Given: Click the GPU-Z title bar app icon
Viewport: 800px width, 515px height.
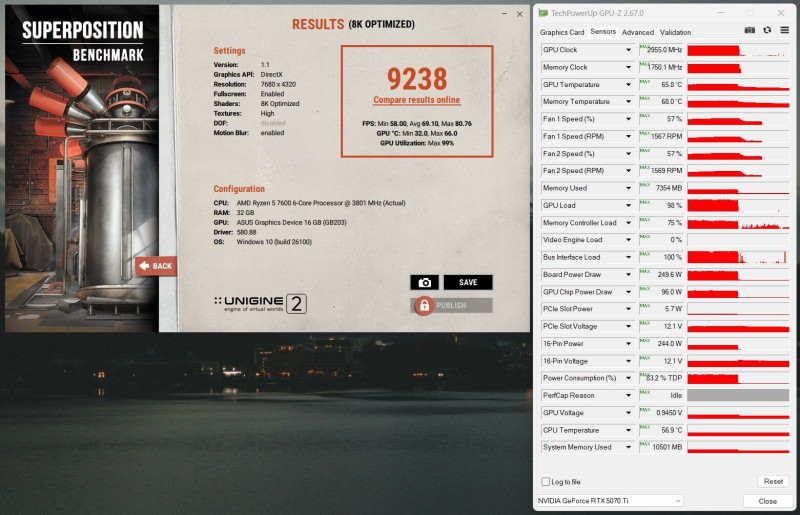Looking at the screenshot, I should (543, 13).
